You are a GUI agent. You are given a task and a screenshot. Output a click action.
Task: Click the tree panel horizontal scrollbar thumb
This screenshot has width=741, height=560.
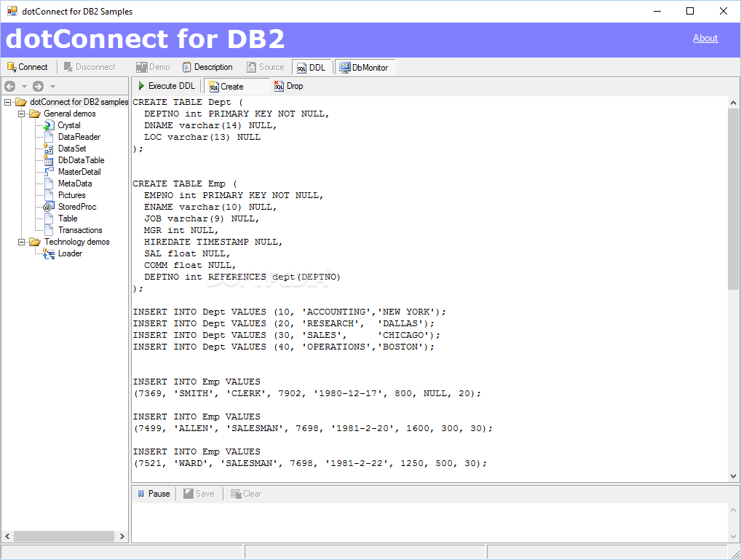tap(64, 537)
